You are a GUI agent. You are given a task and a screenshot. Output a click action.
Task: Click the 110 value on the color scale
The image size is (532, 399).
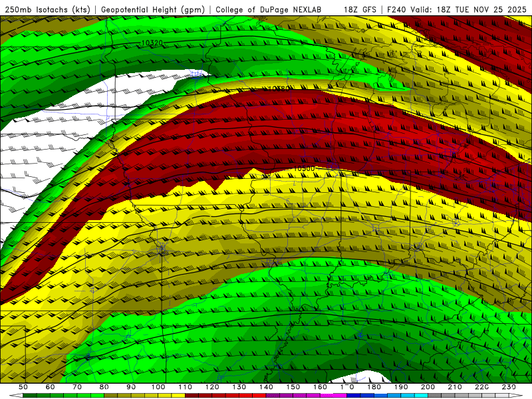pyautogui.click(x=186, y=387)
